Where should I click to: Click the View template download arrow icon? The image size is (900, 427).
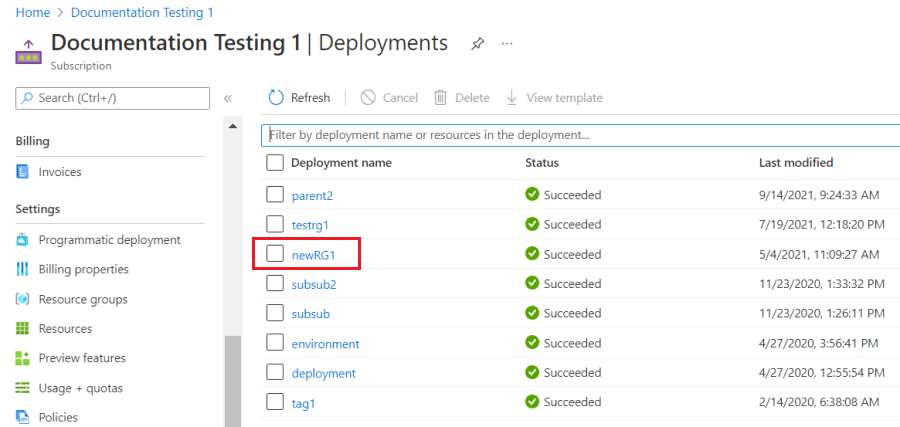(x=511, y=98)
